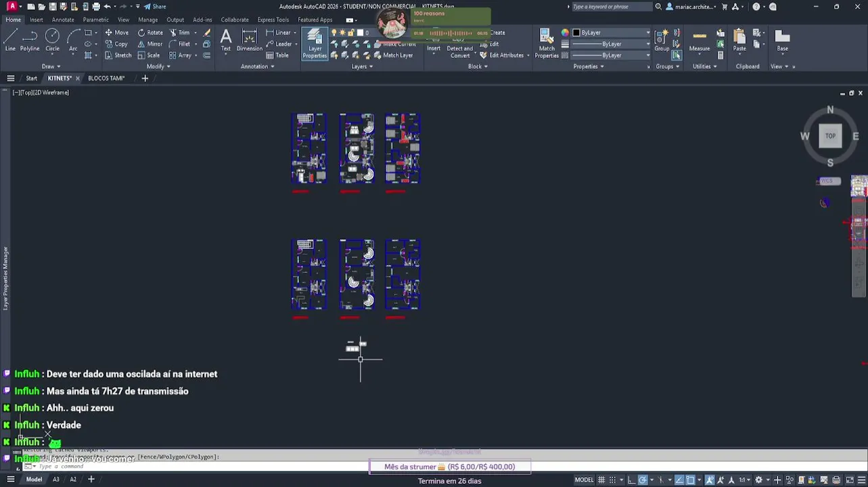Viewport: 868px width, 487px height.
Task: Select the Dimension tool
Action: tap(250, 40)
